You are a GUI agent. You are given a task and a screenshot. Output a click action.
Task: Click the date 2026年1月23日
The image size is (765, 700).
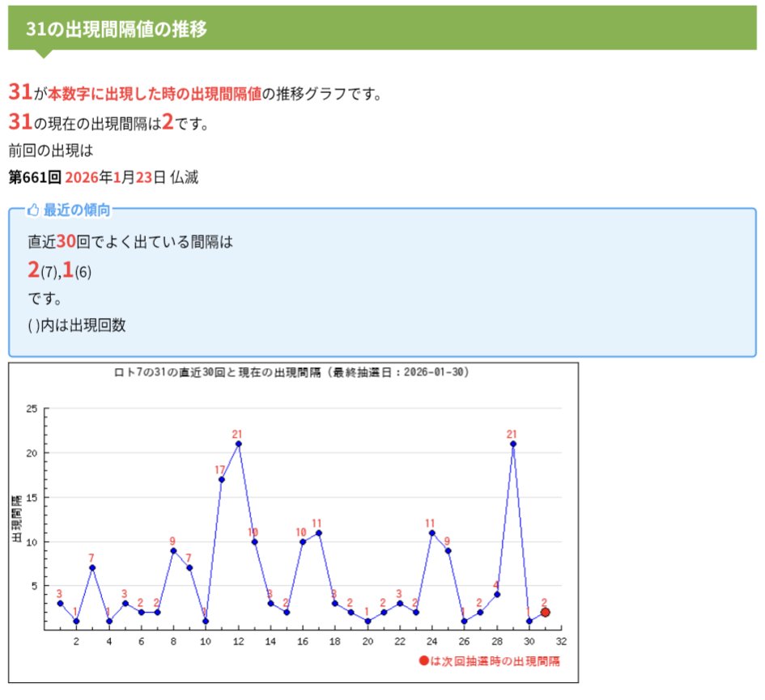tap(115, 177)
